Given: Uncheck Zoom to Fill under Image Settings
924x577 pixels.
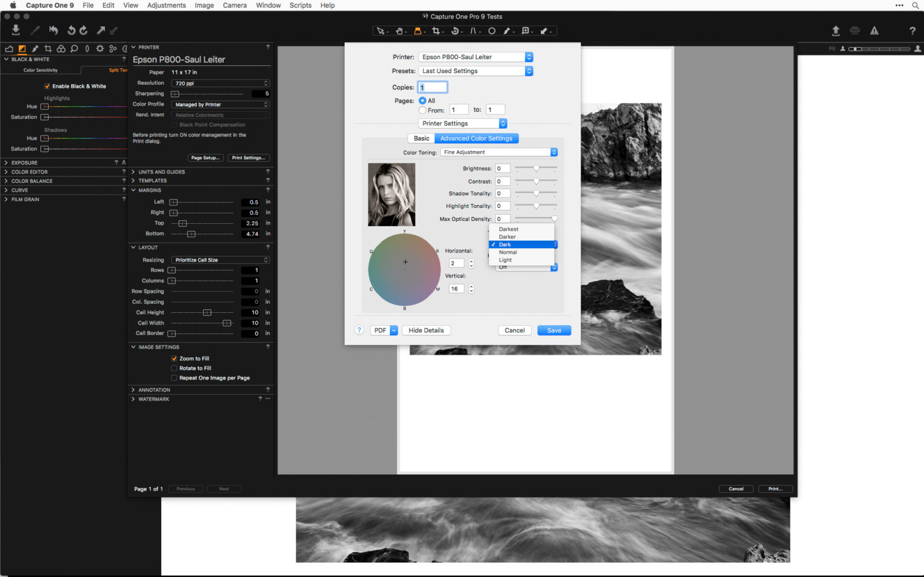Looking at the screenshot, I should [175, 358].
